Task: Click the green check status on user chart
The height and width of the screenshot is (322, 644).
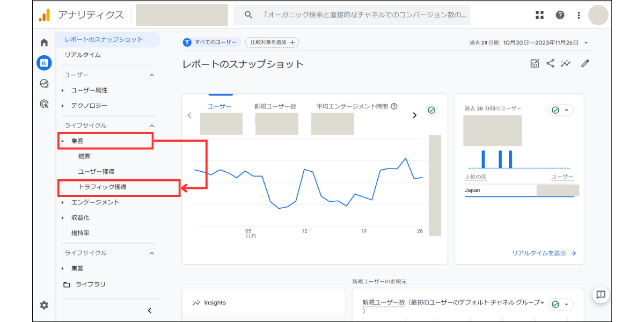Action: point(431,110)
